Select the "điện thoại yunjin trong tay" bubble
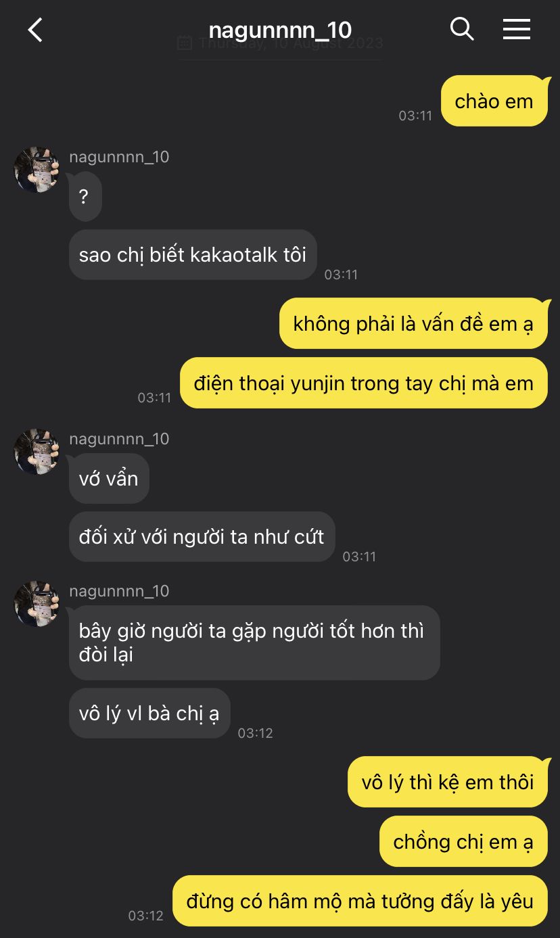This screenshot has width=560, height=938. click(364, 383)
